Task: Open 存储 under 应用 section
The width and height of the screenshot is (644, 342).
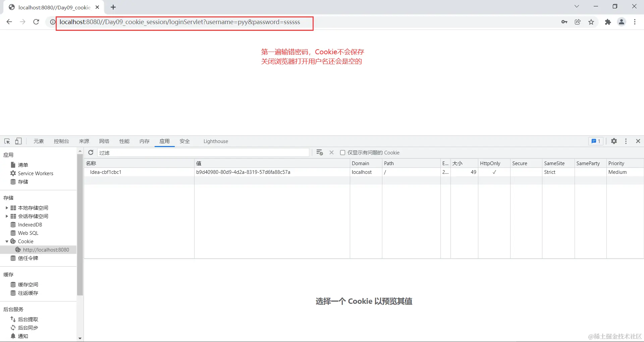Action: [x=23, y=182]
